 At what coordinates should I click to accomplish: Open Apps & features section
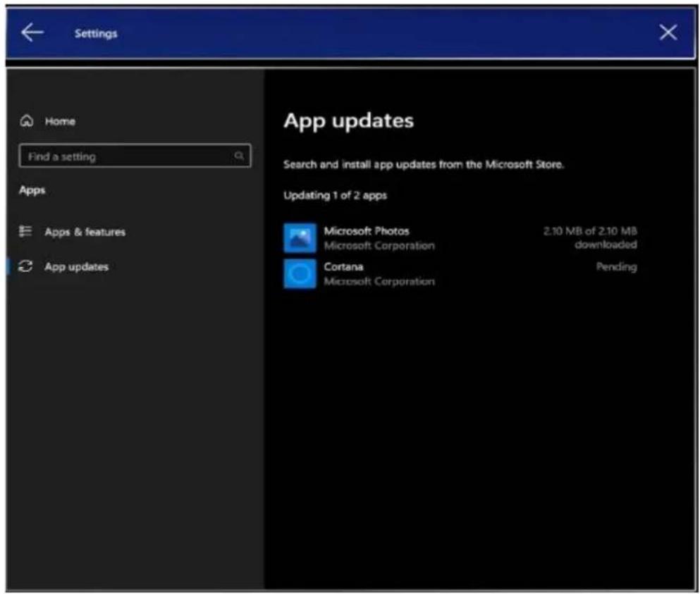73,232
